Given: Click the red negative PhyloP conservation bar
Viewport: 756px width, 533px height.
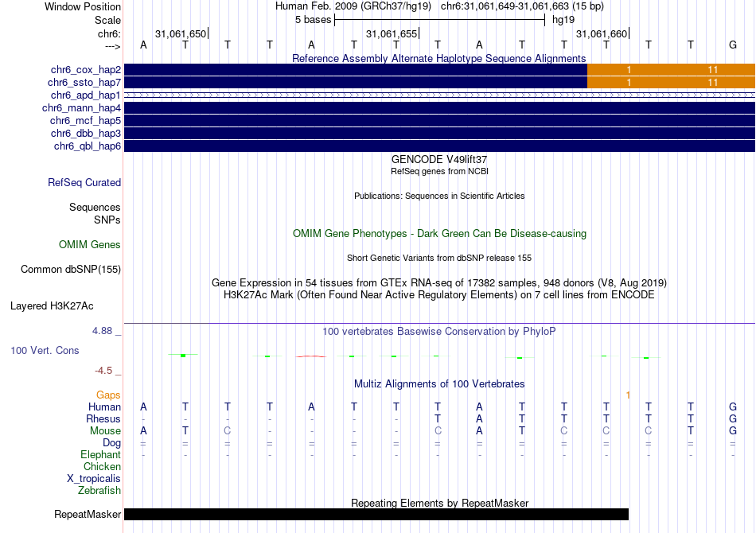Looking at the screenshot, I should point(311,356).
